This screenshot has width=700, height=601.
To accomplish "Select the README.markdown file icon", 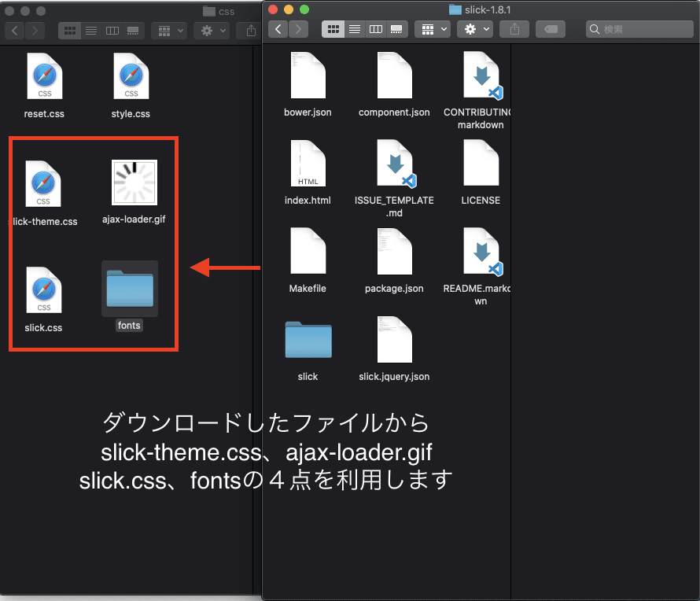I will (x=483, y=252).
